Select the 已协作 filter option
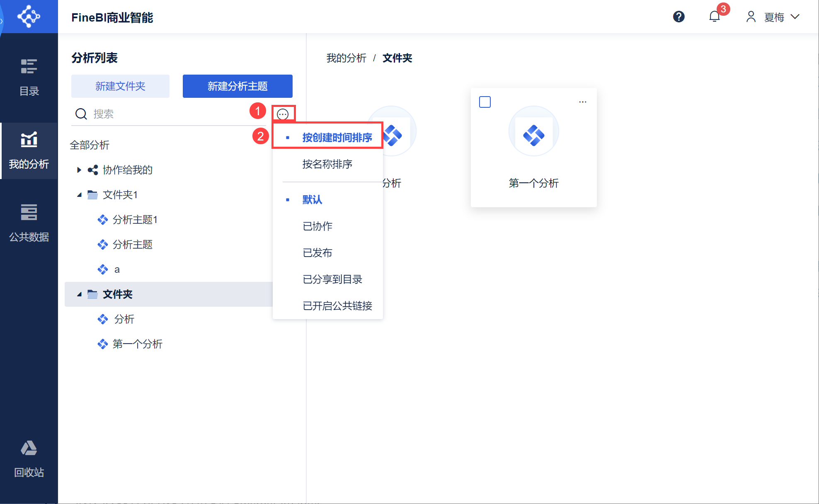Image resolution: width=819 pixels, height=504 pixels. [x=317, y=226]
